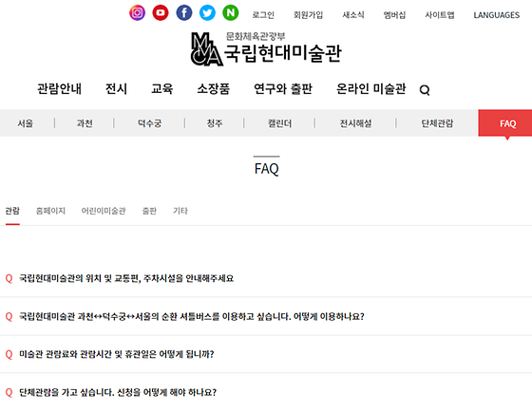Click Q icon beside 단체관람을 가고 question
Viewport: 532px width, 411px height.
[x=9, y=393]
